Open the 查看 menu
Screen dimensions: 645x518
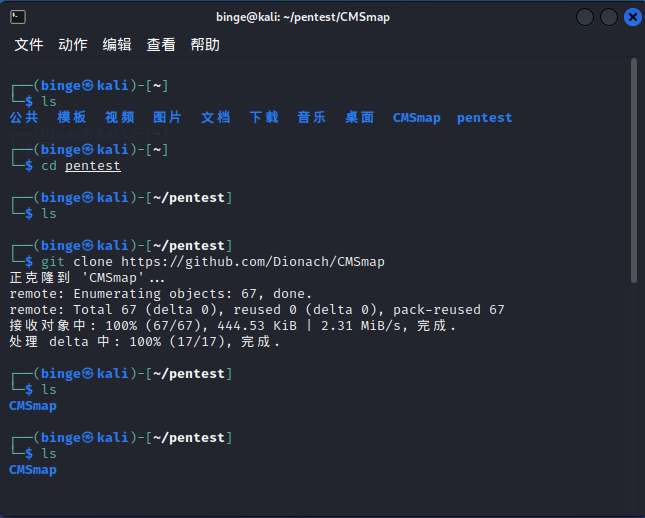tap(161, 44)
